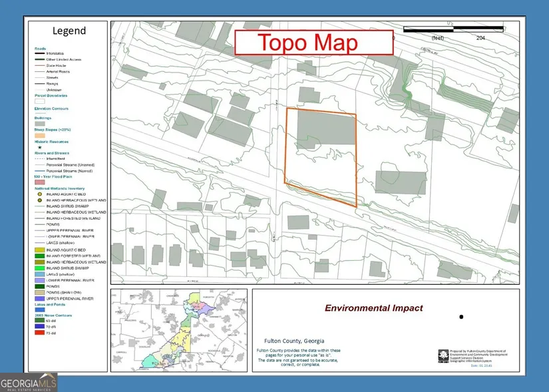Click the Georgia MLS logo watermark

tap(29, 383)
